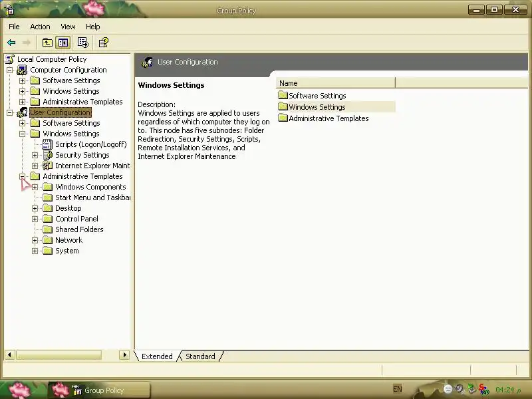Open the View menu
The width and height of the screenshot is (532, 399).
[68, 27]
